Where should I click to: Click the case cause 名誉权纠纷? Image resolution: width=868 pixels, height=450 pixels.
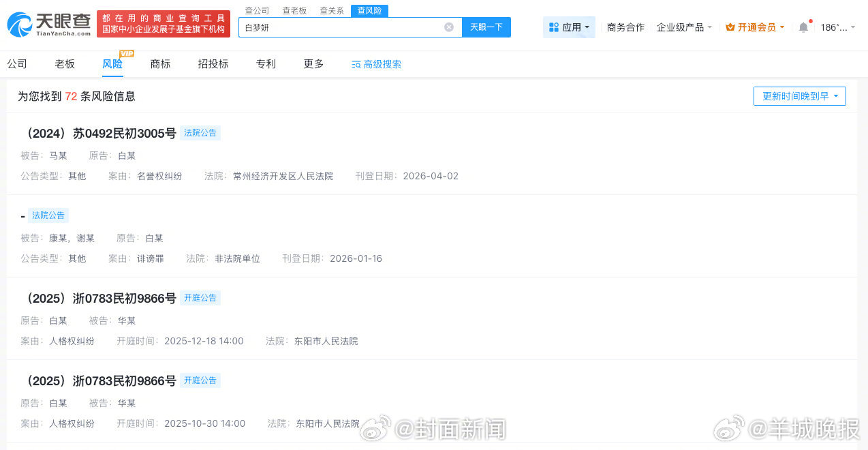(x=159, y=176)
